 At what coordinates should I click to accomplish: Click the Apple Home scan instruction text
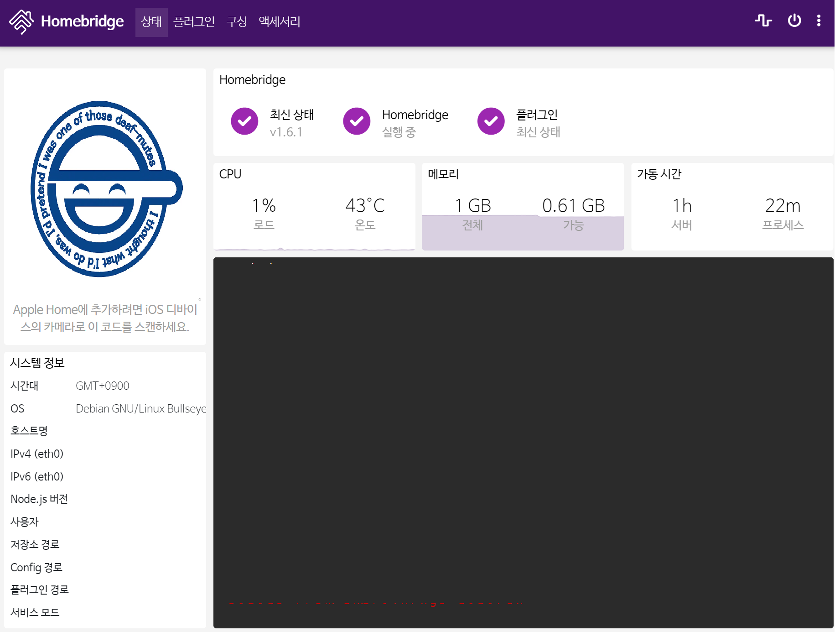point(105,318)
